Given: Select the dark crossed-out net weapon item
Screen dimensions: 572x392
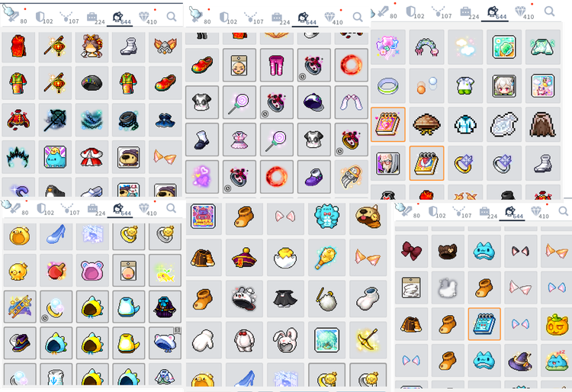Looking at the screenshot, I should pos(55,120).
